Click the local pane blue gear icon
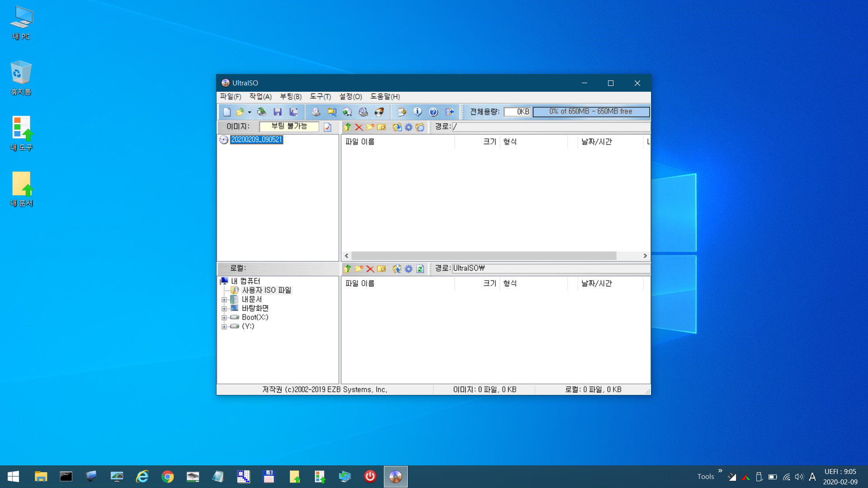 point(409,269)
